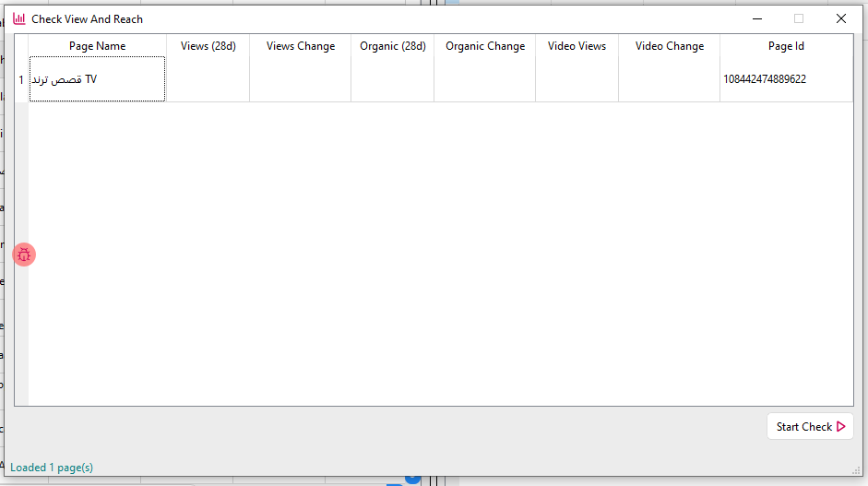Click the Views (28d) column header

pyautogui.click(x=208, y=46)
